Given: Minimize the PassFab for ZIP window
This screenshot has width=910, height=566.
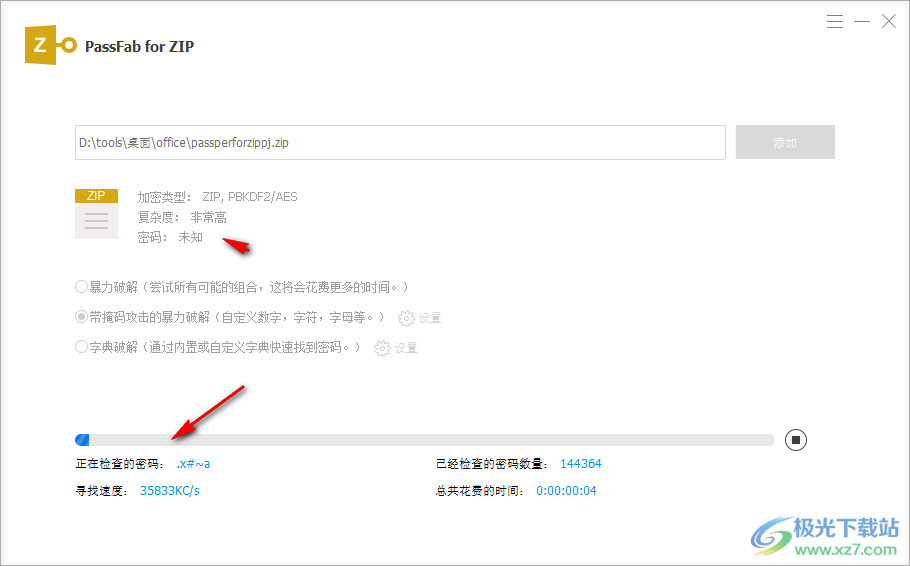Looking at the screenshot, I should click(862, 22).
